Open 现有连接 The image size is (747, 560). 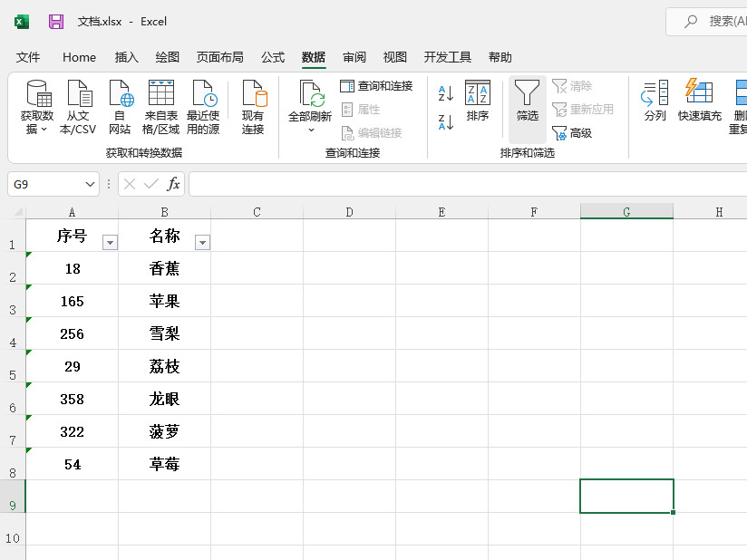coord(253,107)
